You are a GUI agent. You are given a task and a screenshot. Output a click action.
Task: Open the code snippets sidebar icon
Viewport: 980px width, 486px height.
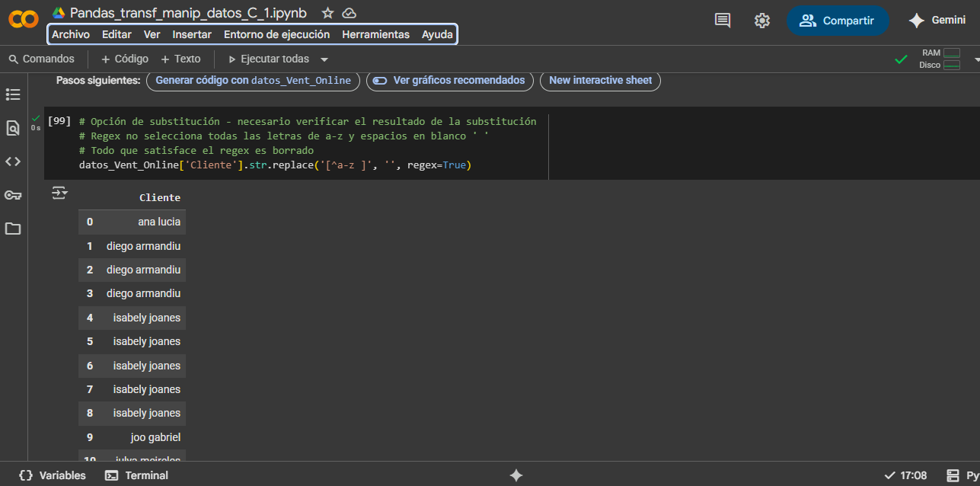point(13,161)
